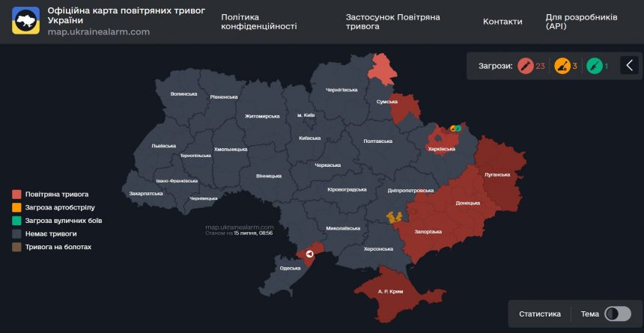The height and width of the screenshot is (333, 644).
Task: Select the Сумська region label
Action: 386,101
